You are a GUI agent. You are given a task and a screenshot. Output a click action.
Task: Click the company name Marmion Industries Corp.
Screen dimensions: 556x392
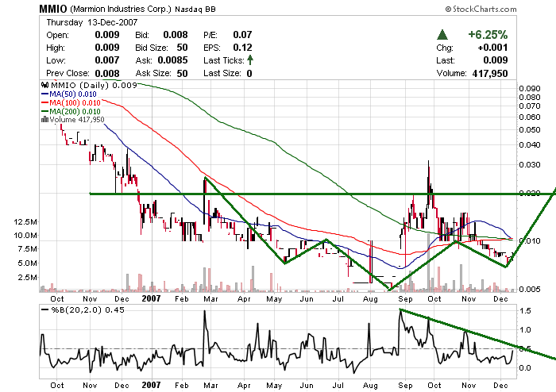coord(121,10)
